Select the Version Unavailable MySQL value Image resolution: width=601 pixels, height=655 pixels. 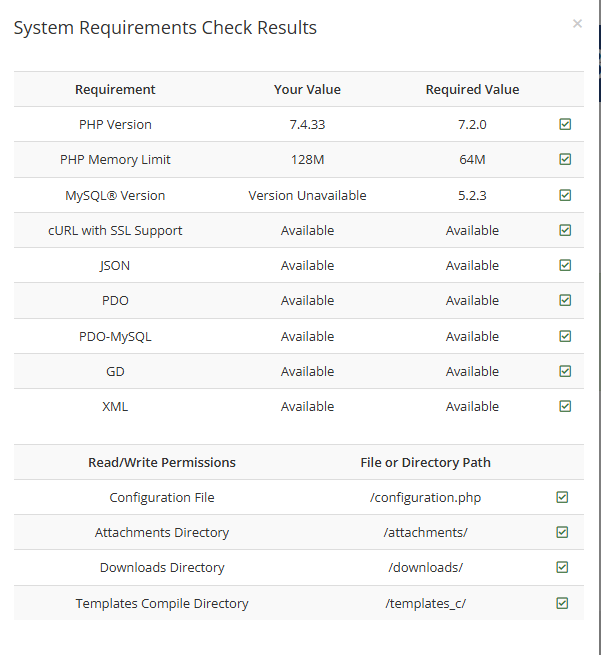pyautogui.click(x=307, y=195)
